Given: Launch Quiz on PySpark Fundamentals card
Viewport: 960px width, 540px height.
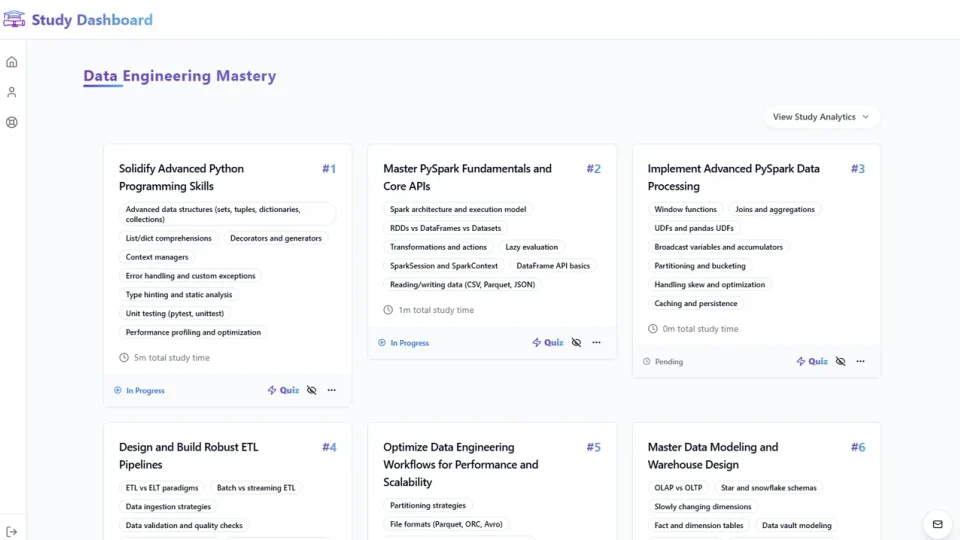Looking at the screenshot, I should [x=548, y=343].
